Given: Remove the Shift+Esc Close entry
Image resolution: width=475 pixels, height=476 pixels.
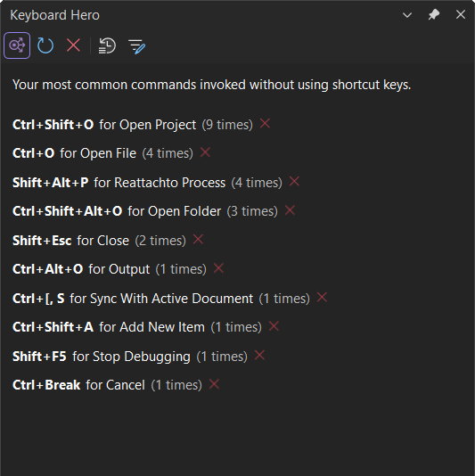Looking at the screenshot, I should 198,239.
